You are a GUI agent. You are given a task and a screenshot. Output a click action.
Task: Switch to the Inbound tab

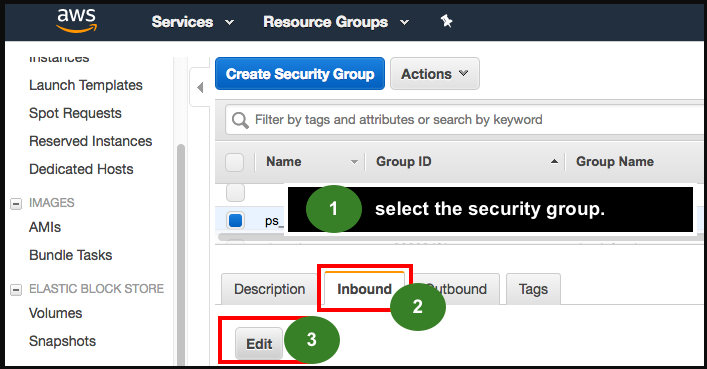click(364, 289)
